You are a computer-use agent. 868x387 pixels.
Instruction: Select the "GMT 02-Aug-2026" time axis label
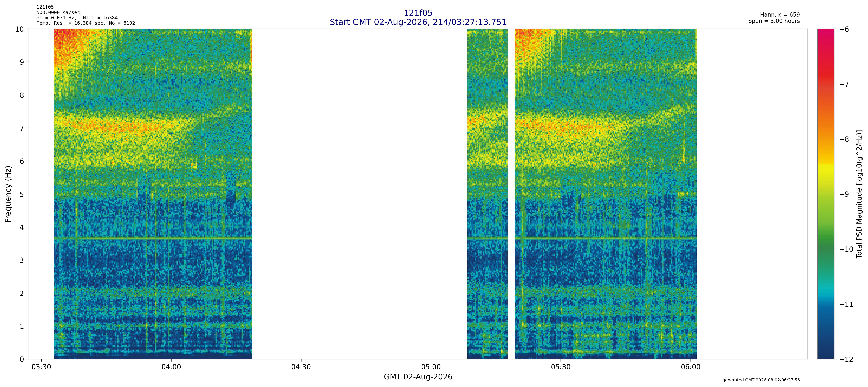(418, 377)
